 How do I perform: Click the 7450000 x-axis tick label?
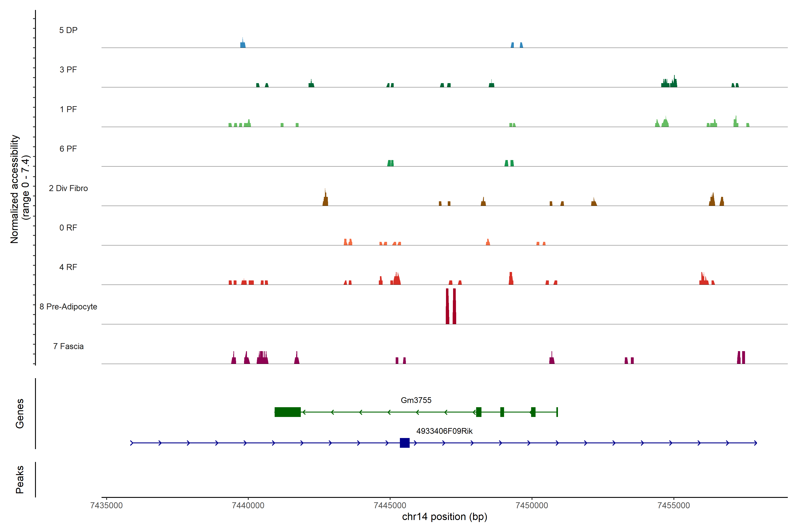pyautogui.click(x=532, y=505)
